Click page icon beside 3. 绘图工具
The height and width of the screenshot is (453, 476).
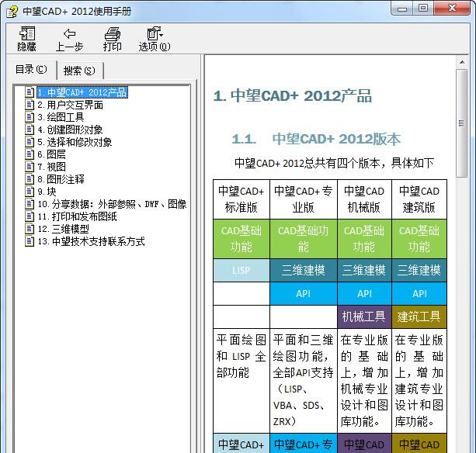(30, 117)
